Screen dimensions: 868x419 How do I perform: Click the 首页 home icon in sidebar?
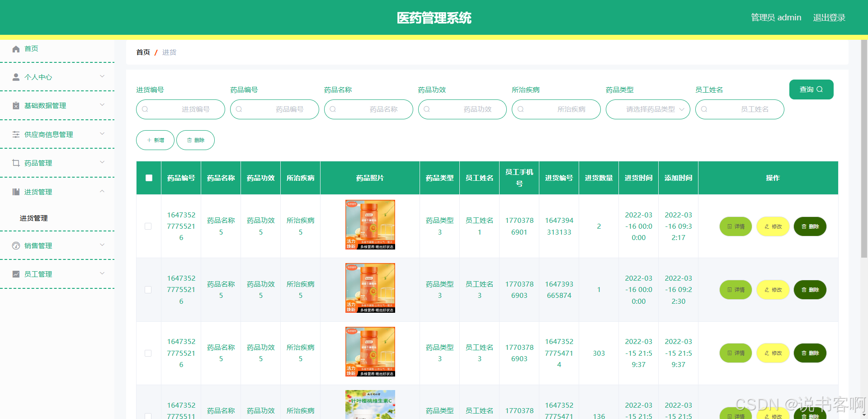16,49
